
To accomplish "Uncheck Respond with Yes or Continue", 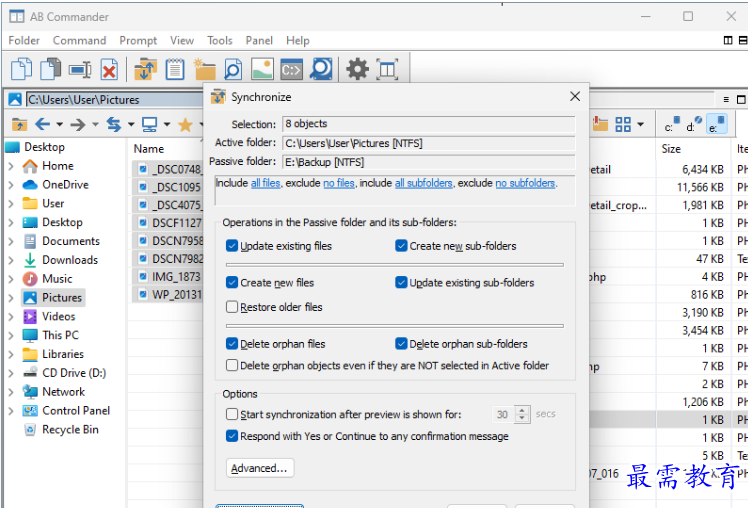I will [x=232, y=436].
